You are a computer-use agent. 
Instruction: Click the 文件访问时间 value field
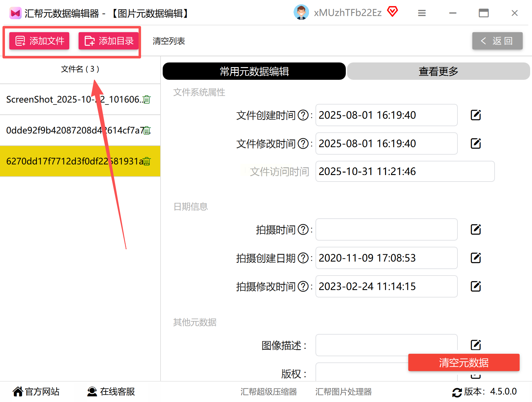[x=405, y=171]
